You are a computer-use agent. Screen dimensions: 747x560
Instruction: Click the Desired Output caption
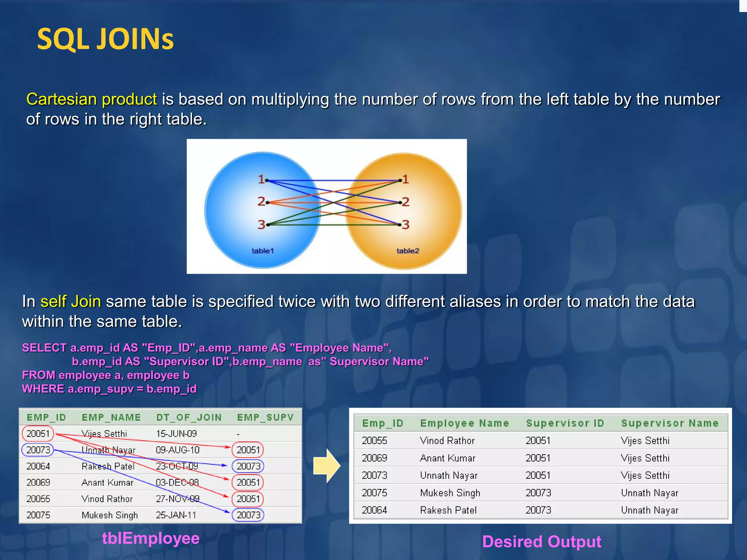tap(541, 541)
